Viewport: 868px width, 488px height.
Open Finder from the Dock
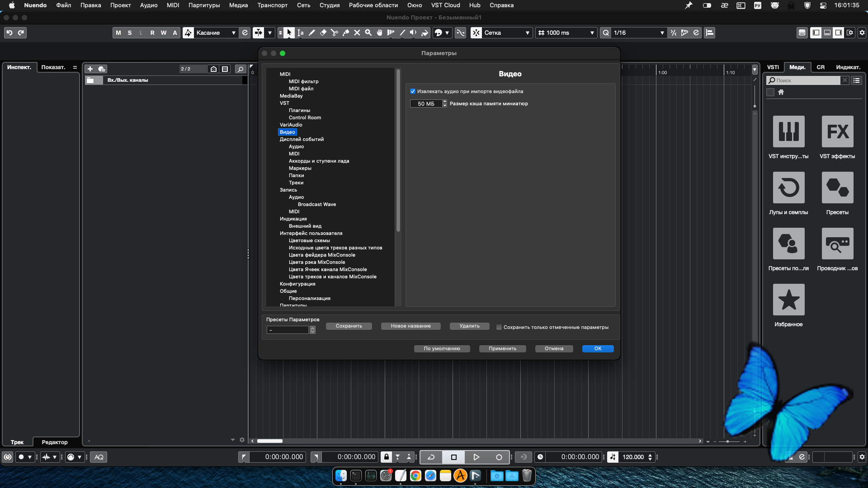[x=341, y=475]
